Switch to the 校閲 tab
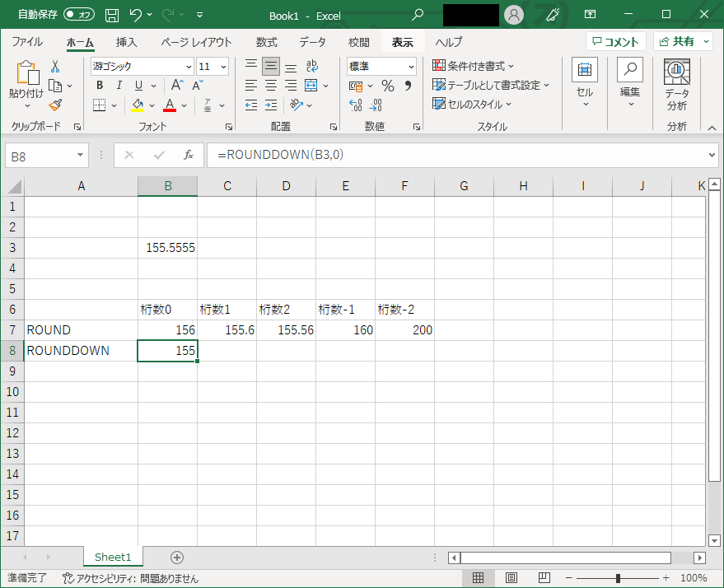Screen dimensions: 724x588 coord(359,42)
